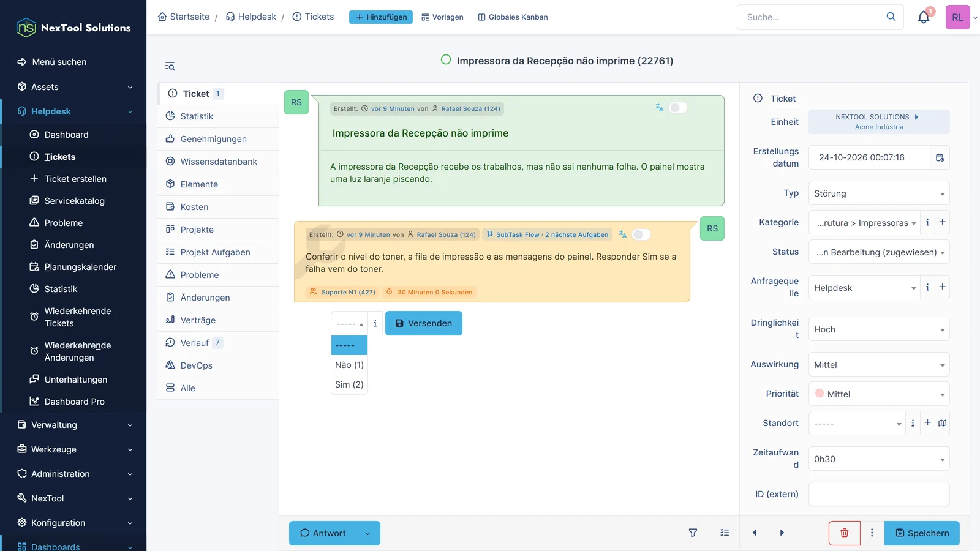Click the Priorität color indicator dot
Screen dimensions: 980x551
point(820,394)
